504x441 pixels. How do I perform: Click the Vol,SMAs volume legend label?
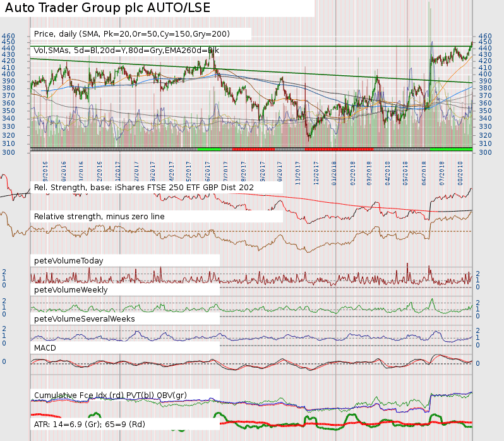point(126,51)
